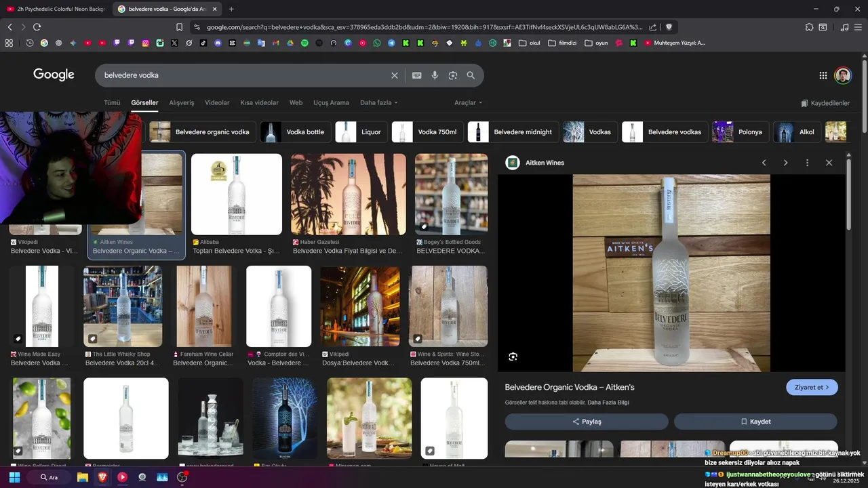Click the "Ziyaret et" button
The height and width of the screenshot is (488, 868).
tap(812, 387)
